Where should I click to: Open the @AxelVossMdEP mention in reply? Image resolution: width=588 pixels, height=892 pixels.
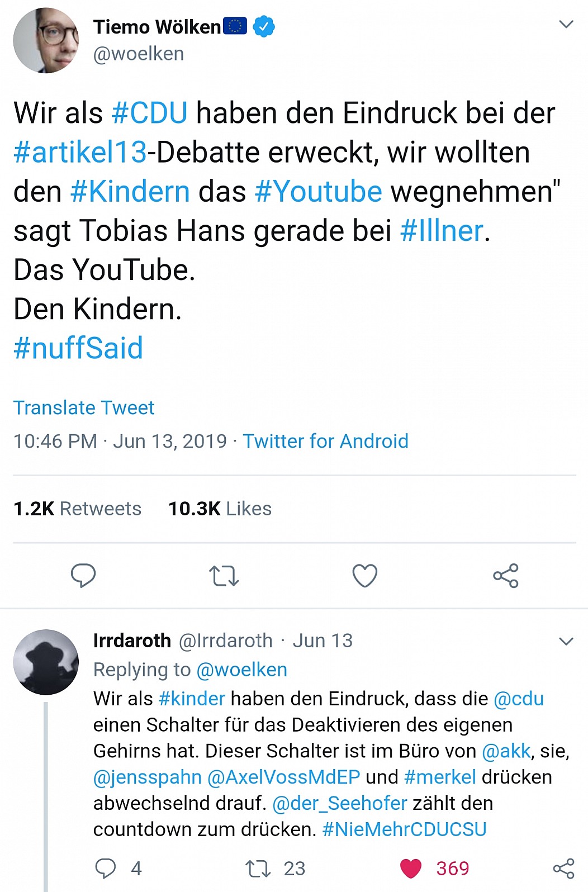(x=283, y=777)
